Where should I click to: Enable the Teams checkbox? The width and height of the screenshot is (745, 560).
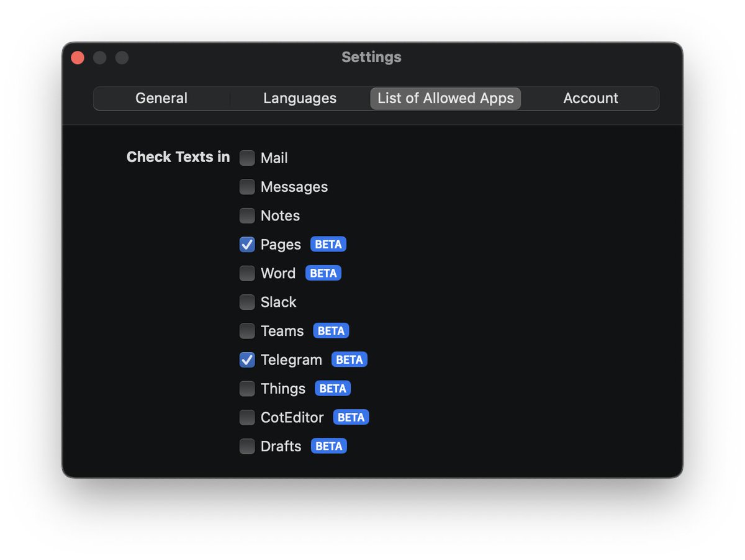247,331
